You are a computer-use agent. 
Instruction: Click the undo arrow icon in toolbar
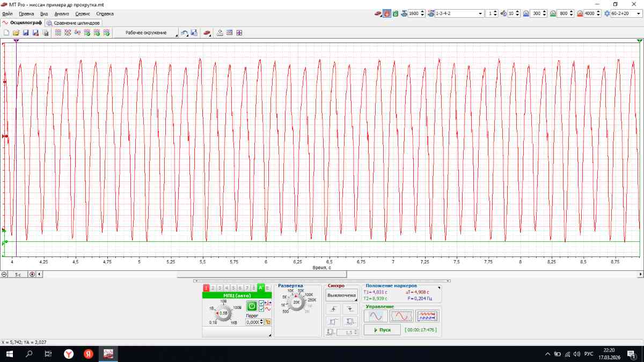click(x=184, y=33)
